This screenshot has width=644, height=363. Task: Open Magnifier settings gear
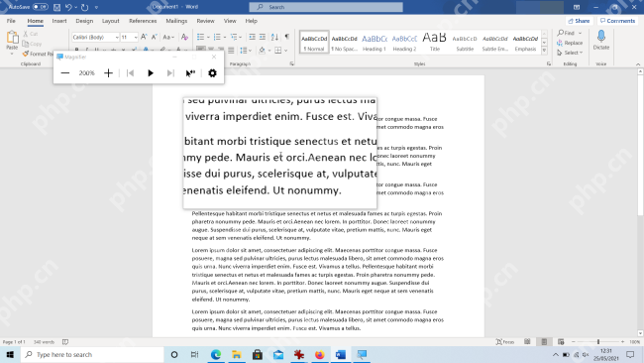pos(212,73)
